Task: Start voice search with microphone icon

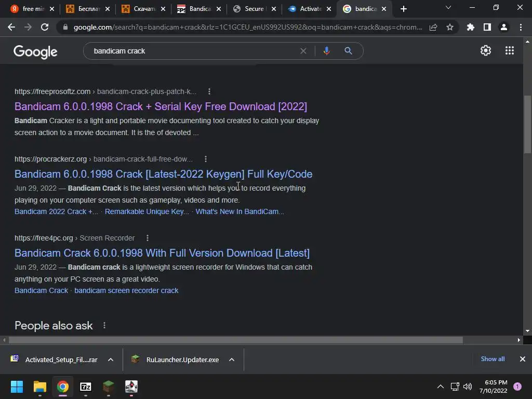Action: (326, 51)
